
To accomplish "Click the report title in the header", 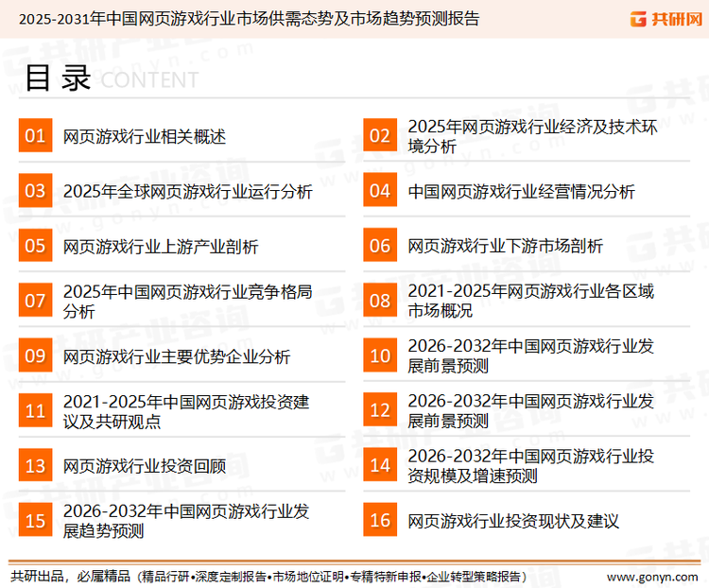I will coord(249,19).
